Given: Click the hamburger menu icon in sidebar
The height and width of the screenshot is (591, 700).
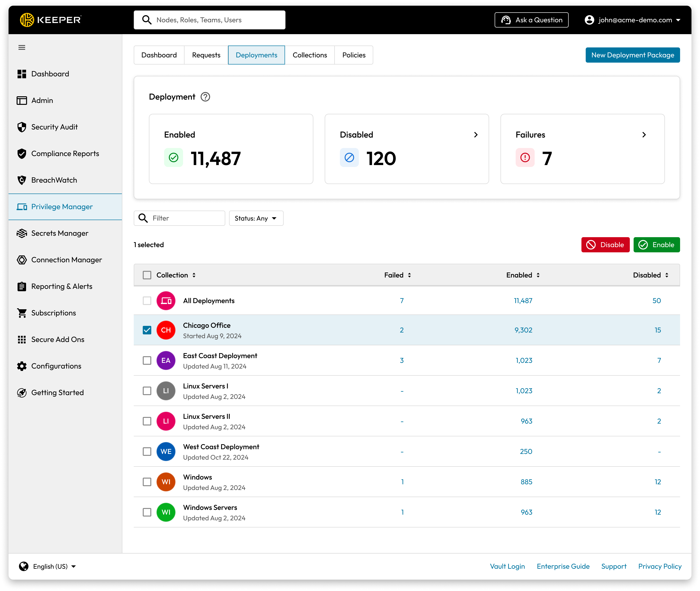Looking at the screenshot, I should pyautogui.click(x=22, y=48).
